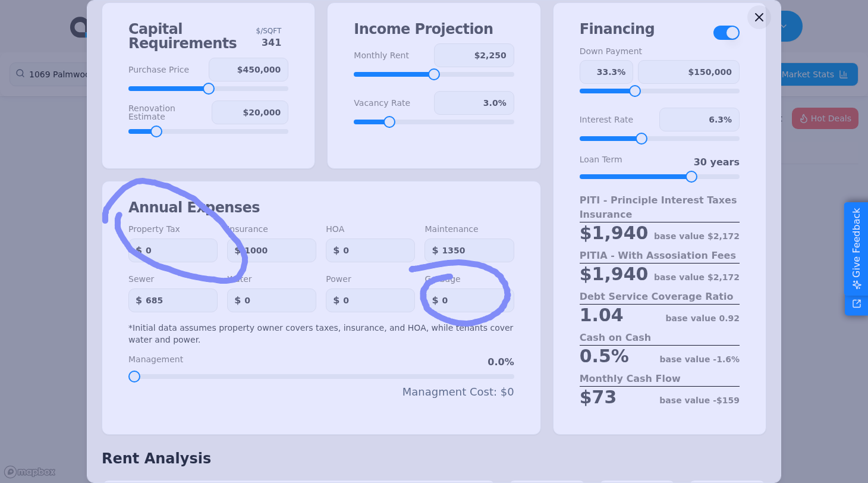Viewport: 868px width, 483px height.
Task: Click the Mapbox logo
Action: (30, 472)
